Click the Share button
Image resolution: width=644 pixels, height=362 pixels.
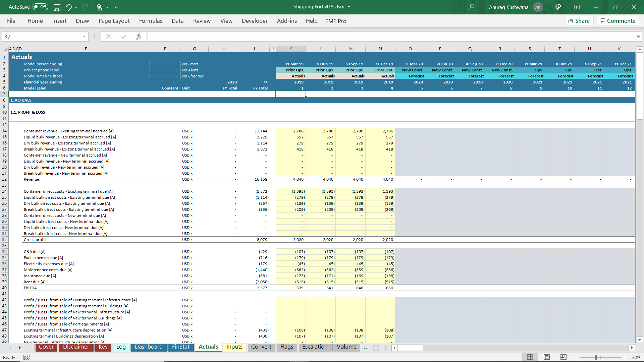(579, 21)
